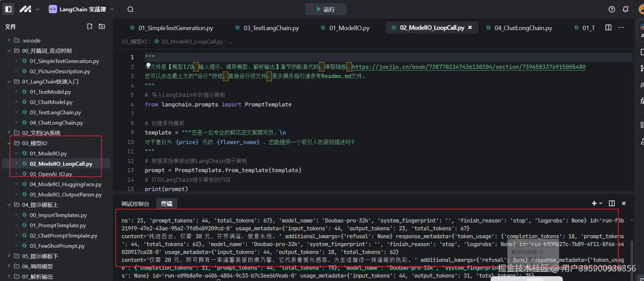The width and height of the screenshot is (644, 281).
Task: Toggle the sidebar panel icon
Action: (x=9, y=9)
